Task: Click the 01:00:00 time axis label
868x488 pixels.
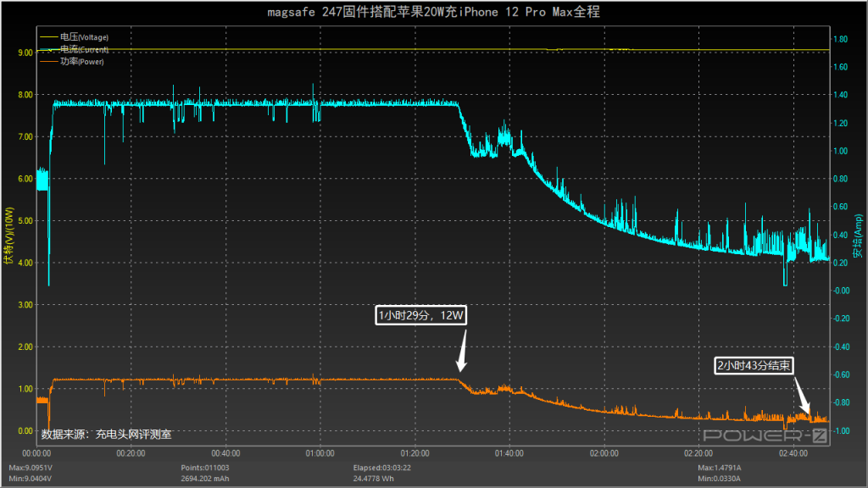Action: tap(320, 453)
